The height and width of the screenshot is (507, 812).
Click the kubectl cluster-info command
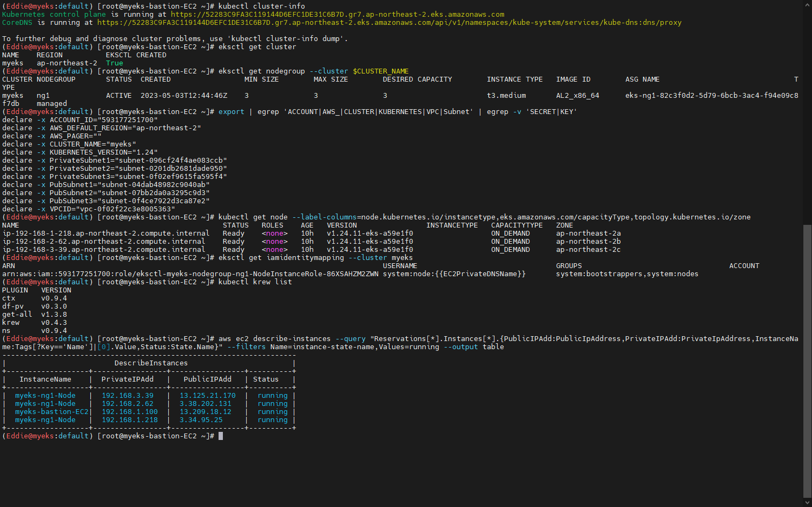tap(262, 6)
